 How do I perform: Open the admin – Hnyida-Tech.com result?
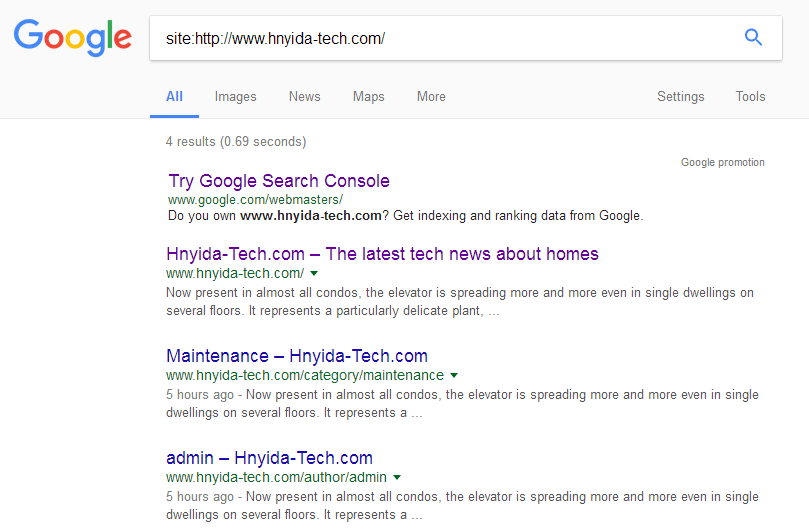[269, 458]
